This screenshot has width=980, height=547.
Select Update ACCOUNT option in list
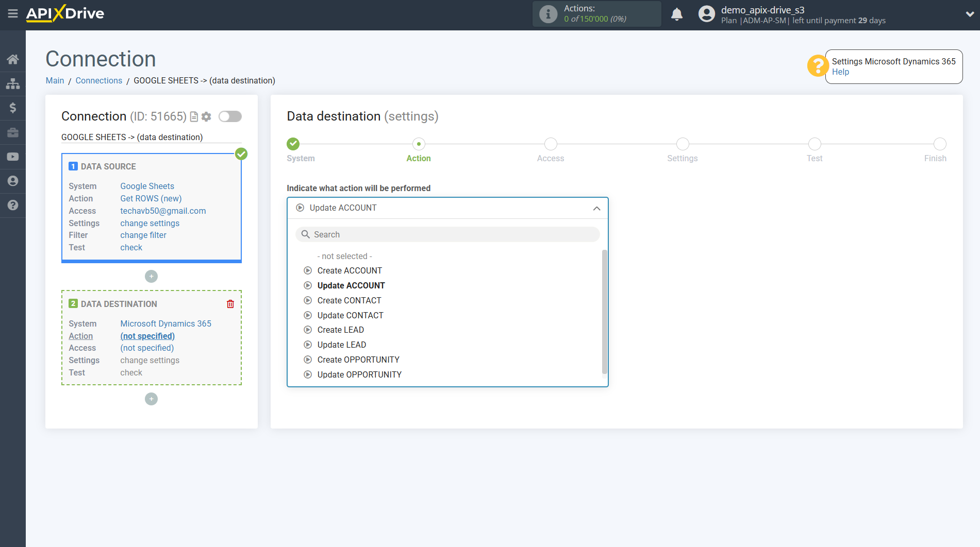click(x=351, y=285)
